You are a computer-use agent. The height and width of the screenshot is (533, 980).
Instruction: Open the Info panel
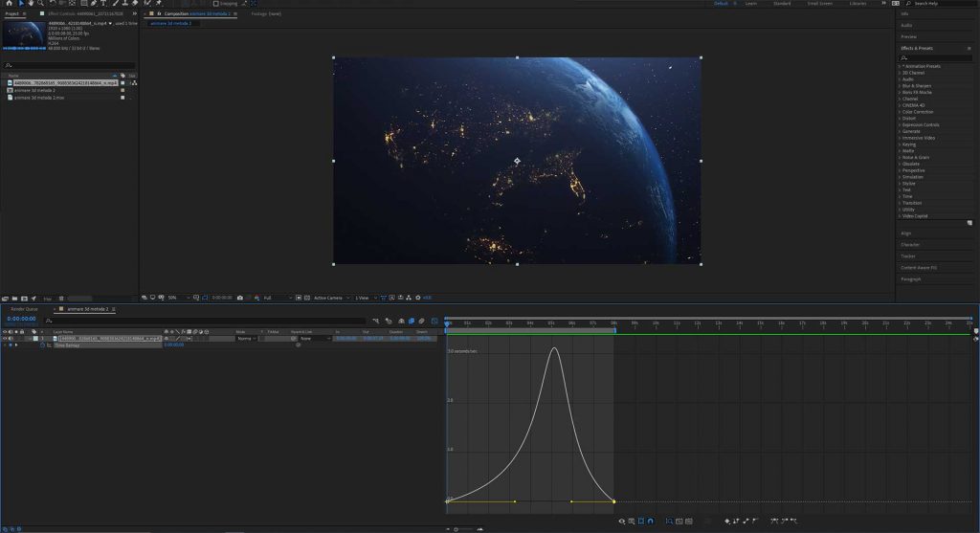coord(904,13)
